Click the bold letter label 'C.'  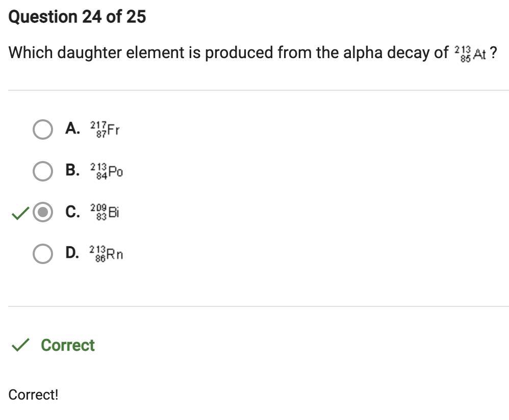tap(72, 211)
